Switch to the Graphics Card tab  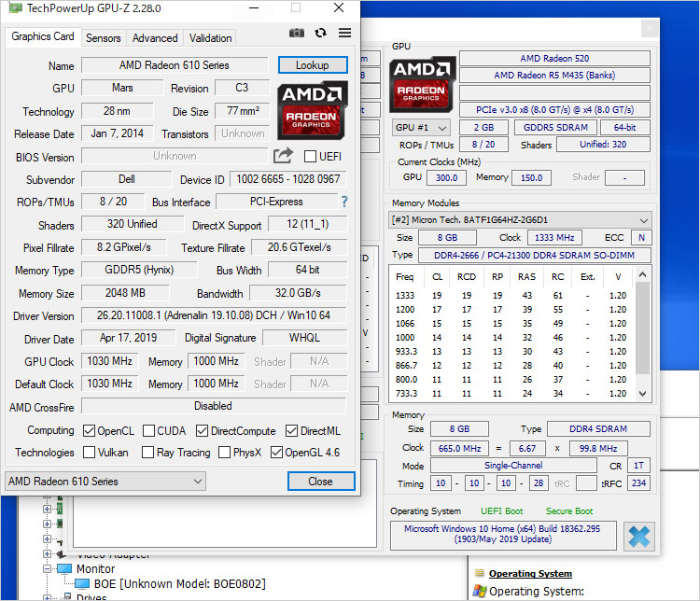[43, 36]
